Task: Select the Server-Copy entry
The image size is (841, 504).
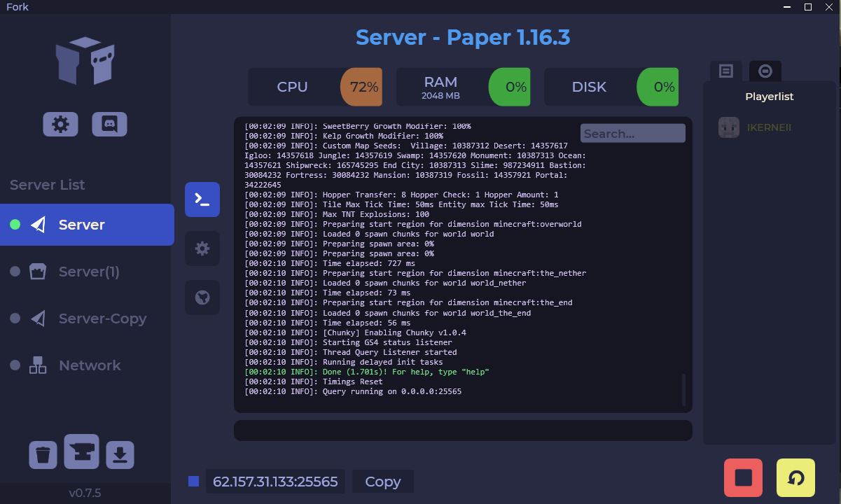Action: pos(87,318)
